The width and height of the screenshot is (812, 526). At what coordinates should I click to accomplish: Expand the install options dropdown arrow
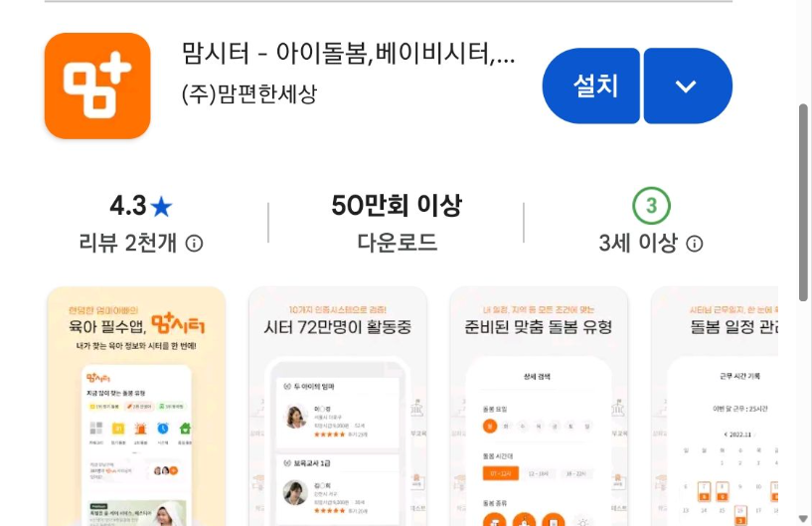tap(688, 87)
